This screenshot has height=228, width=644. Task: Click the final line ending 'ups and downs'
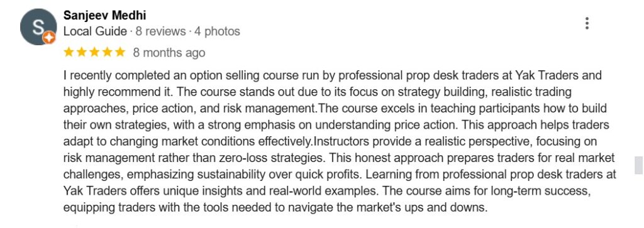(x=275, y=208)
